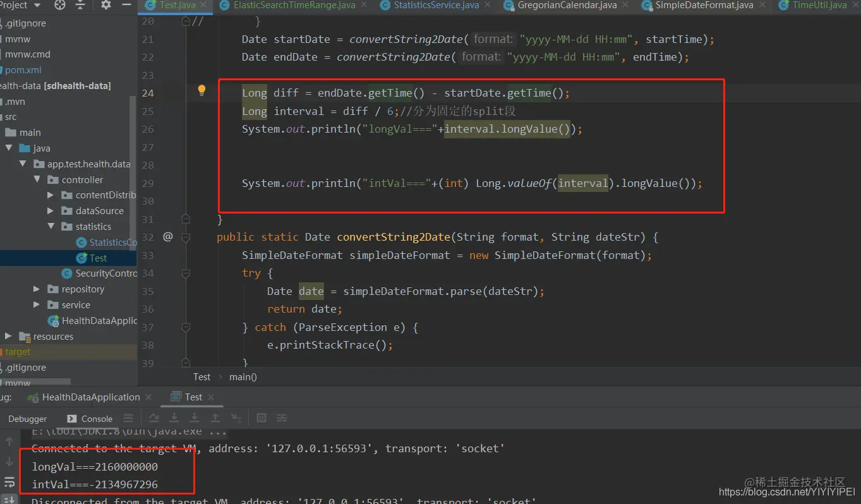Screen dimensions: 861x504
Task: Click the Trace Current Stream Chain icon
Action: pyautogui.click(x=282, y=418)
